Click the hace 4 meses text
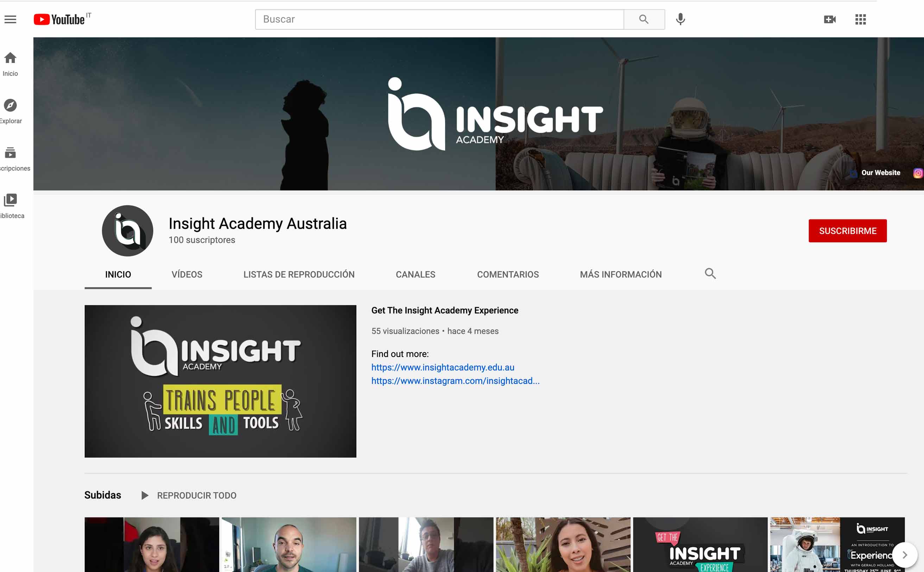 (x=473, y=331)
